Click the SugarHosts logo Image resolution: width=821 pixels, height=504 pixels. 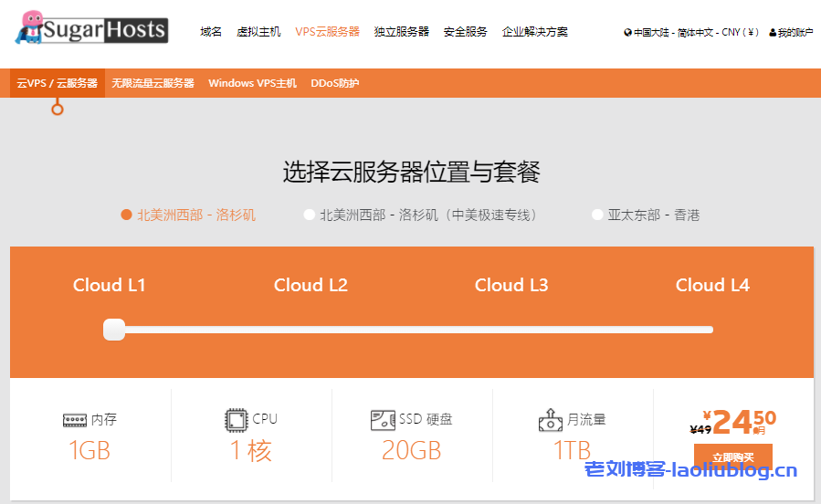pyautogui.click(x=91, y=30)
